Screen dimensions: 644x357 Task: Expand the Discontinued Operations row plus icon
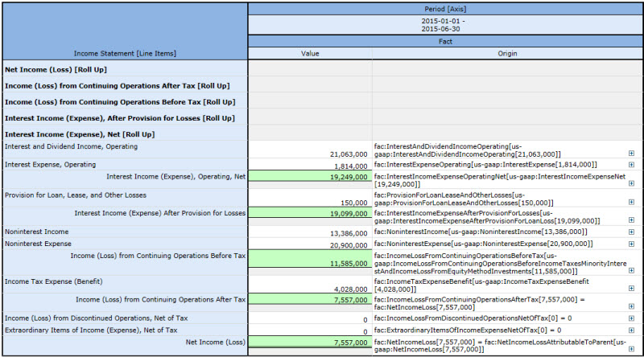[631, 318]
